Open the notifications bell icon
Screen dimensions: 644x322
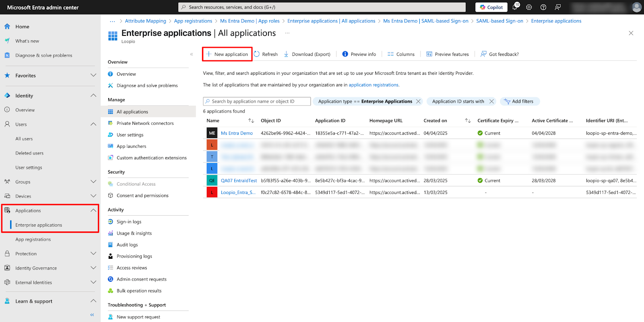515,7
